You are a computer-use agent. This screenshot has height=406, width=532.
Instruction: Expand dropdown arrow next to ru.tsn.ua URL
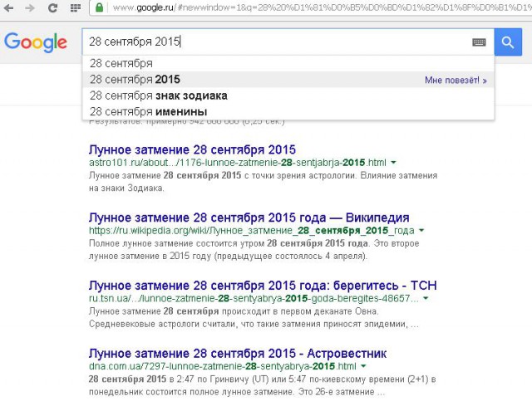(x=426, y=299)
